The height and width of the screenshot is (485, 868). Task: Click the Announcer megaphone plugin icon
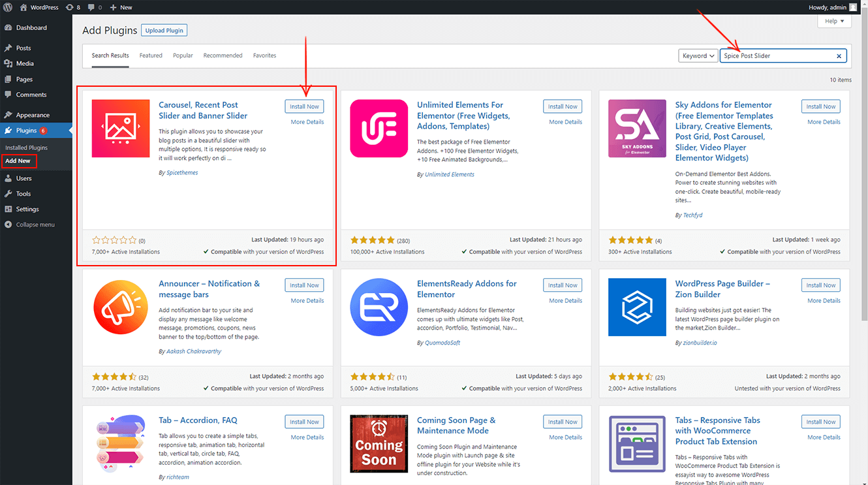click(x=121, y=307)
